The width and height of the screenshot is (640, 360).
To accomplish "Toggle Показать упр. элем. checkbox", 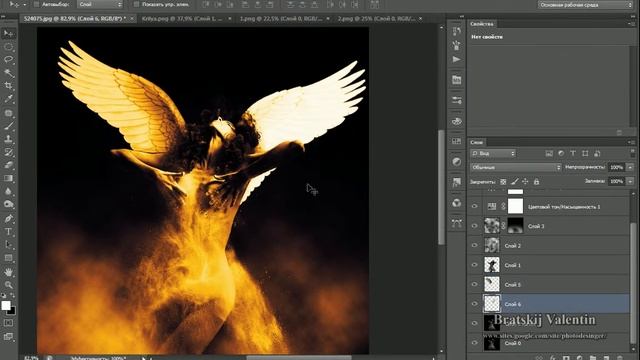I will [x=136, y=4].
